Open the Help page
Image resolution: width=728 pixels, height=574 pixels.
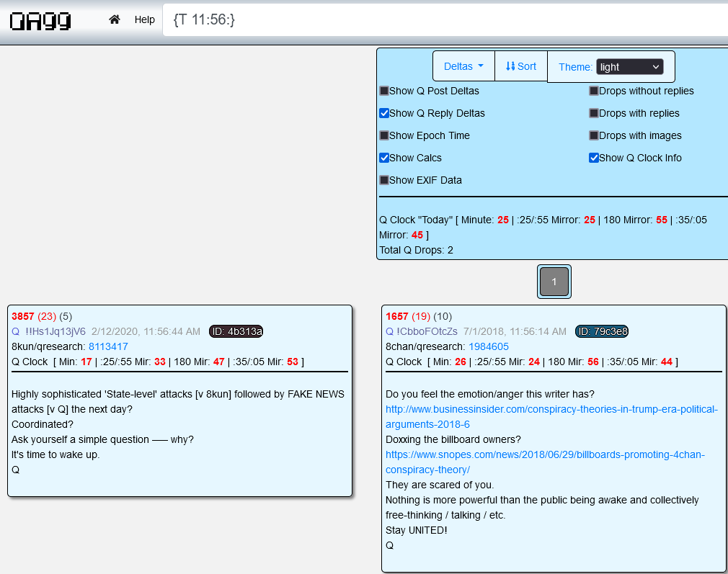144,19
